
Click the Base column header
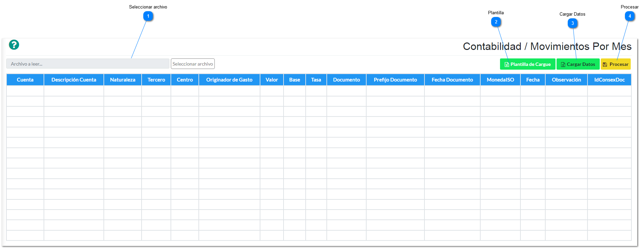point(295,80)
